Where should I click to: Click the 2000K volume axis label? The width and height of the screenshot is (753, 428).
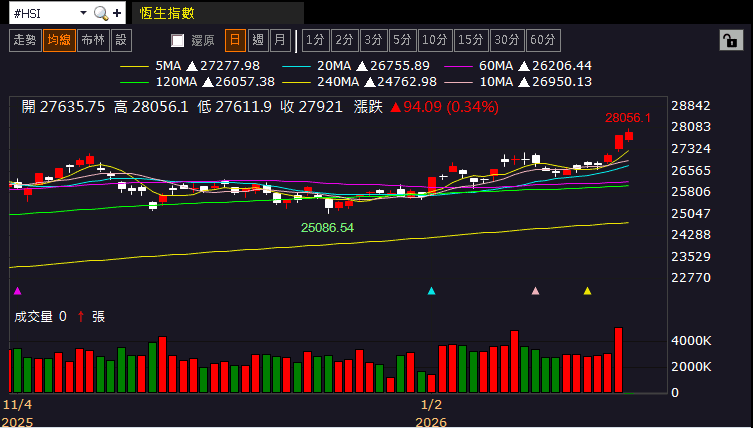[692, 367]
